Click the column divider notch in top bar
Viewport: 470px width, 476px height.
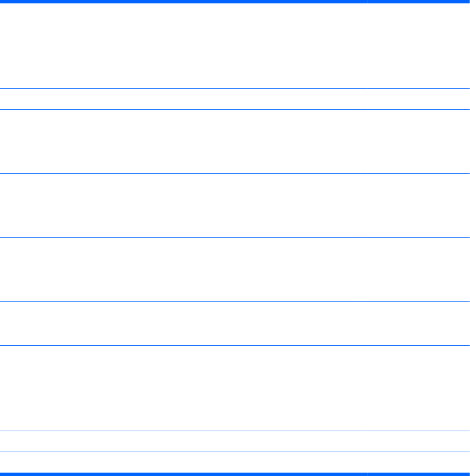click(x=366, y=2)
